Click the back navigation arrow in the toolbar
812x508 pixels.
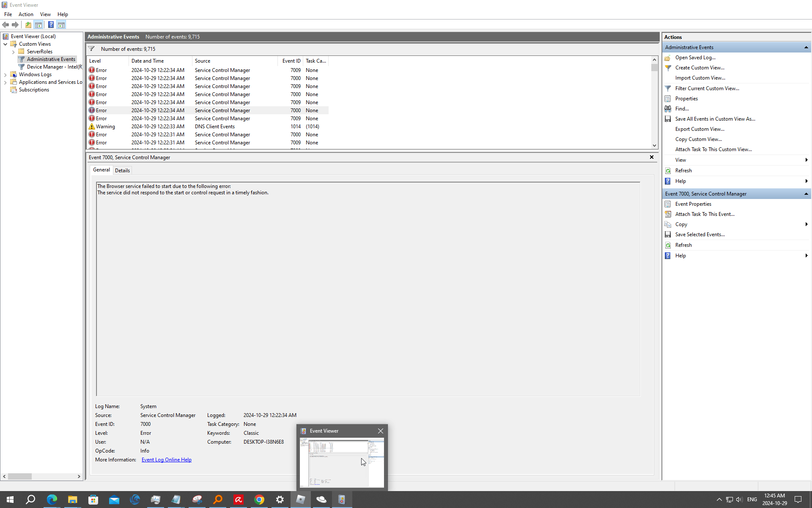point(5,25)
